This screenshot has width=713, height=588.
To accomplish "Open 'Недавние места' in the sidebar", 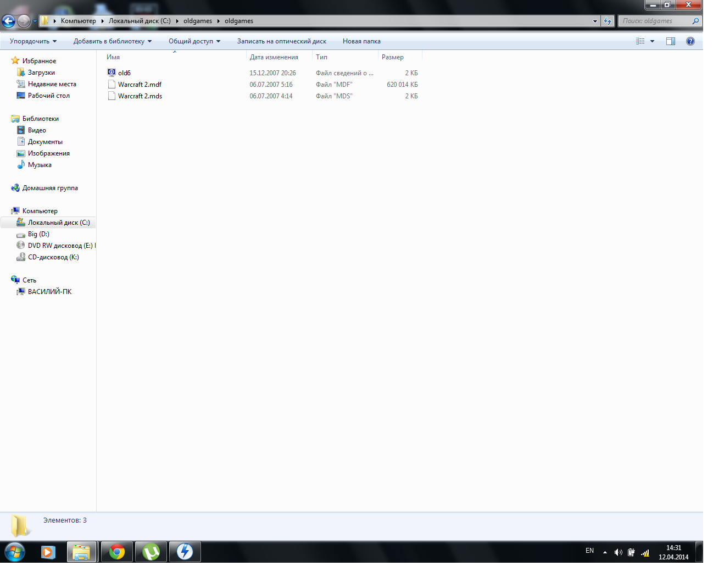I will click(52, 84).
